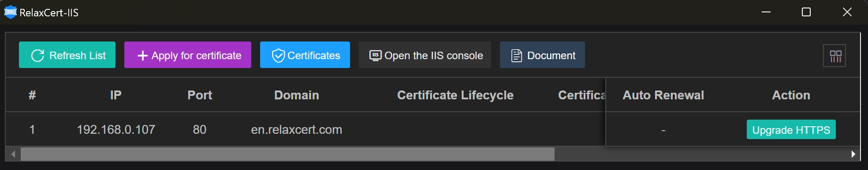Screen dimensions: 868x170
Task: Click the RelaxCert-IIS app logo icon
Action: click(x=10, y=12)
